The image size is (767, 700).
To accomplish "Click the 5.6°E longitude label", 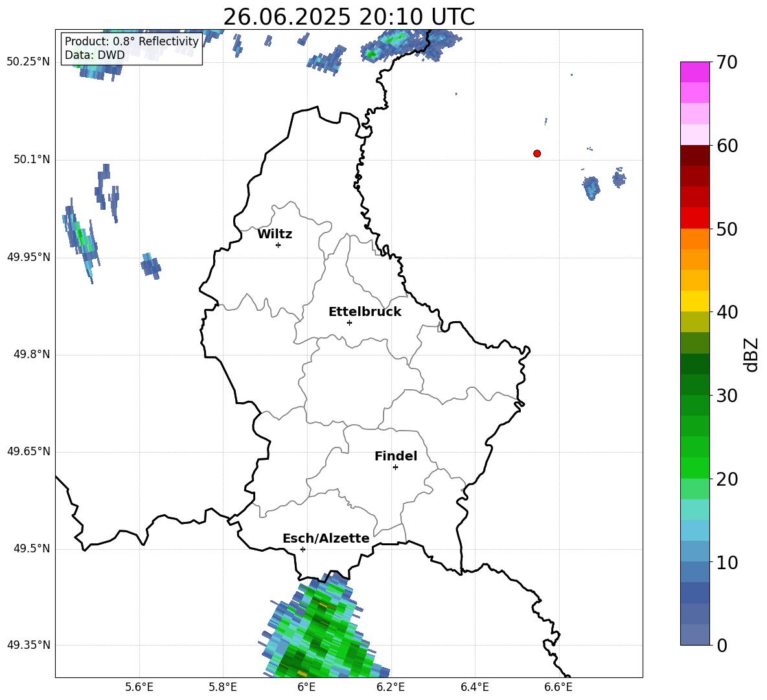I will point(139,687).
